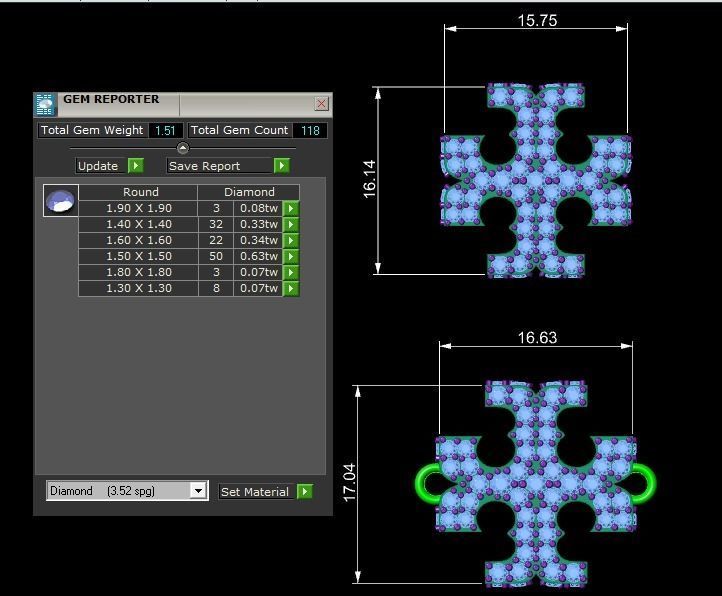Screen dimensions: 722x596
Task: Click the GEM REPORTER title bar
Action: (183, 104)
